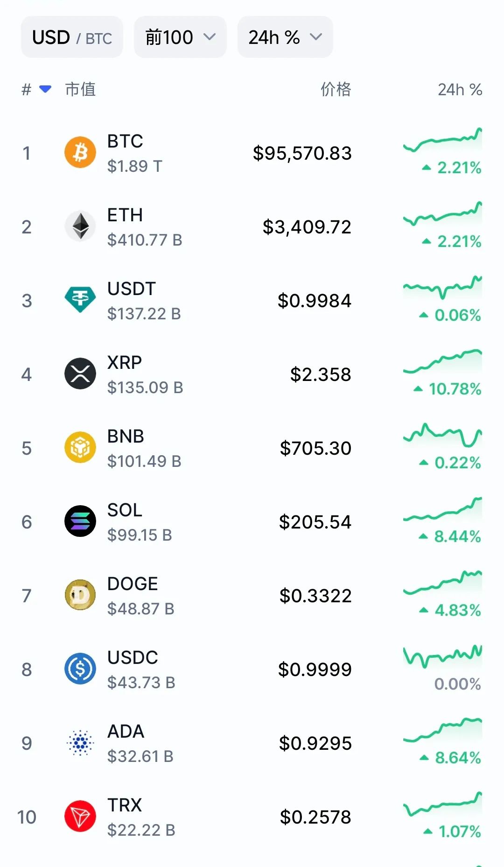
Task: Click the SOL 8.44% change value
Action: point(457,536)
